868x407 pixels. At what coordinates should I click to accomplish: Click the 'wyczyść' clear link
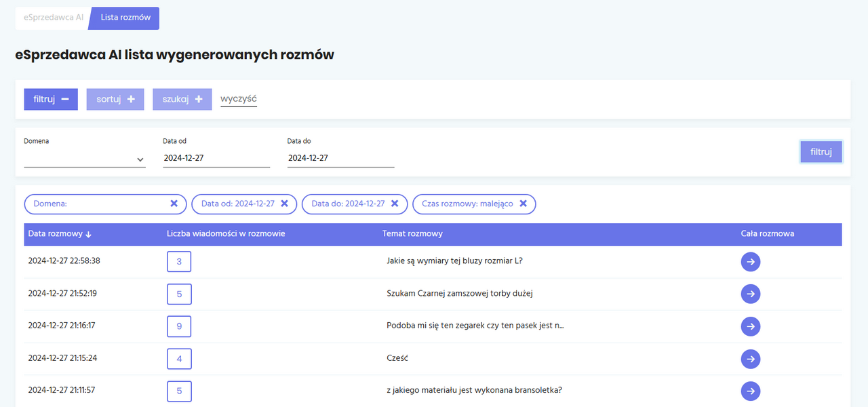tap(239, 99)
